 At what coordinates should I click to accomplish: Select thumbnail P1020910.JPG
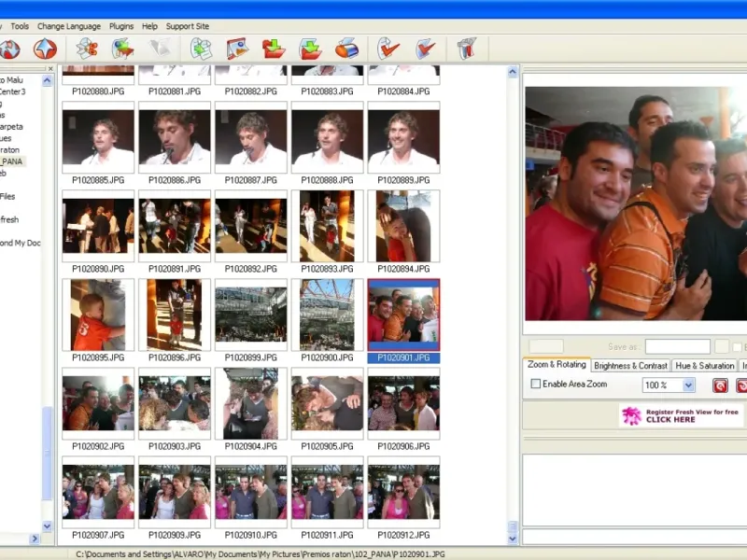click(251, 492)
